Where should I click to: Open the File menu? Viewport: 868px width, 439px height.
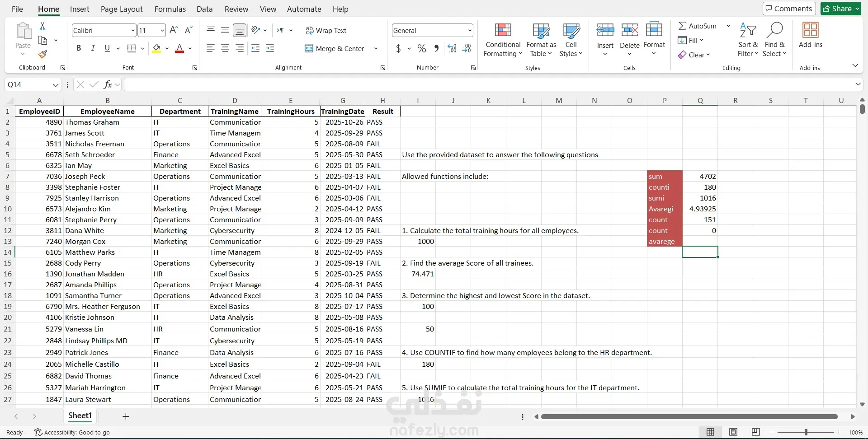(x=17, y=9)
